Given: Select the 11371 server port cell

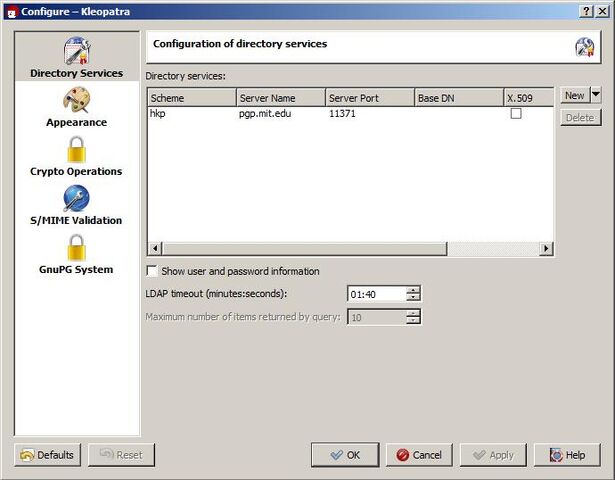Looking at the screenshot, I should (x=370, y=114).
